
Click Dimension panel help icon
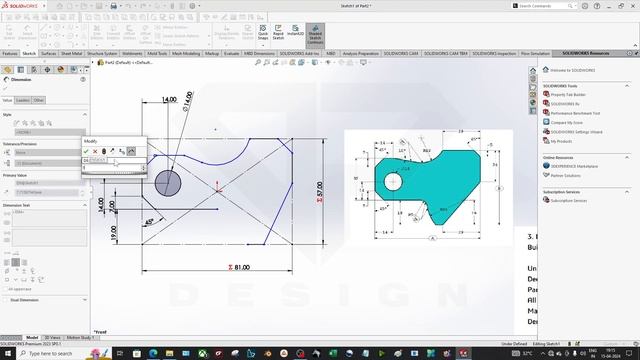(83, 80)
